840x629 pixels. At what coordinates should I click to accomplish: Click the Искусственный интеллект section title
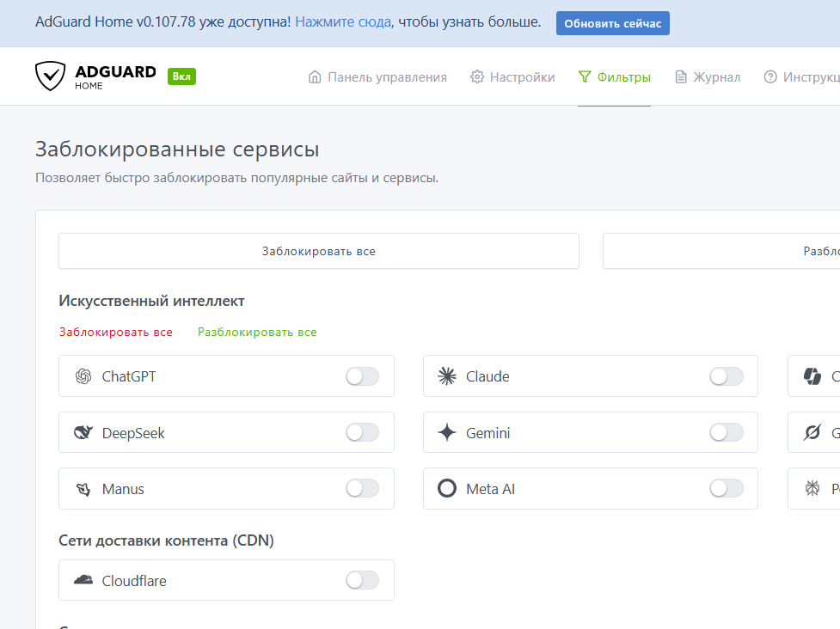point(151,301)
